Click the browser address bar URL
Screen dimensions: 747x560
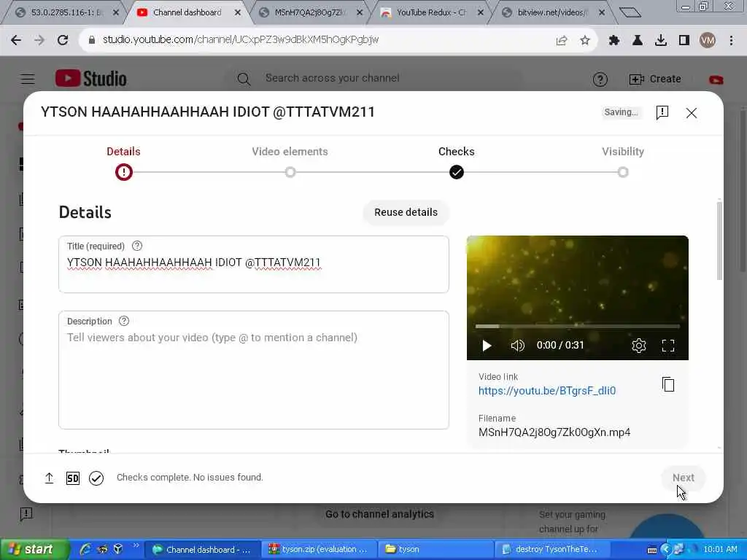241,40
